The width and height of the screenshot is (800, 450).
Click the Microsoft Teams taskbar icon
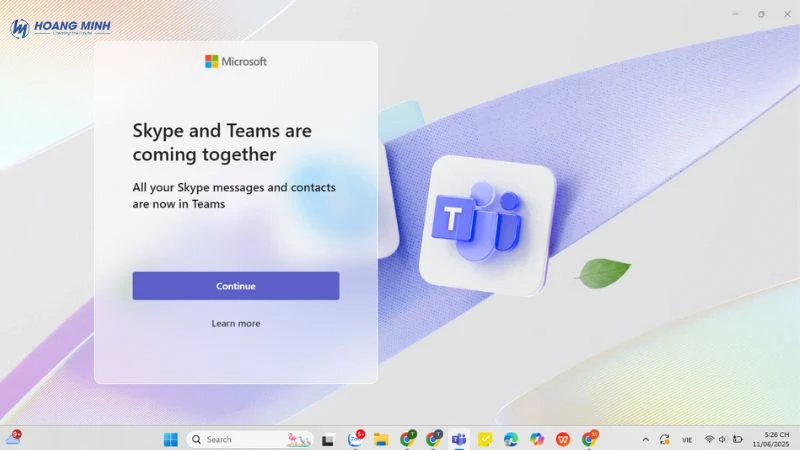pos(459,439)
